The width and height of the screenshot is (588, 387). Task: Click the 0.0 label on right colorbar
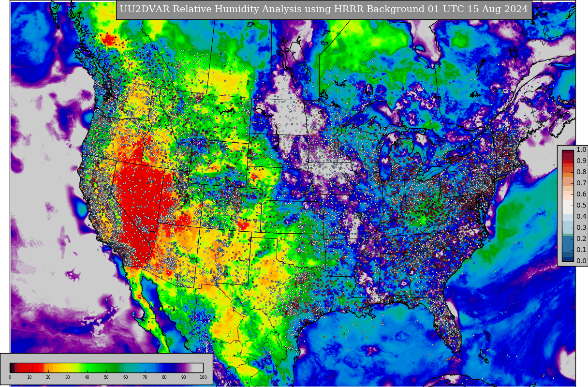coord(581,261)
